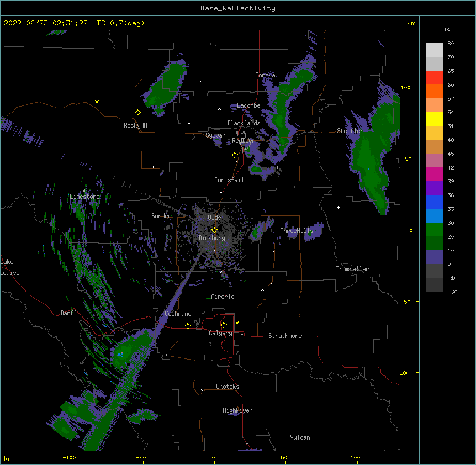The image size is (476, 465).
Task: Click the Blackfalds label
Action: point(244,123)
